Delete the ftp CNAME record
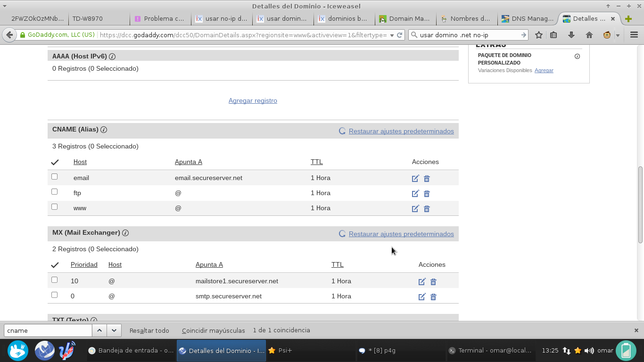 tap(427, 193)
